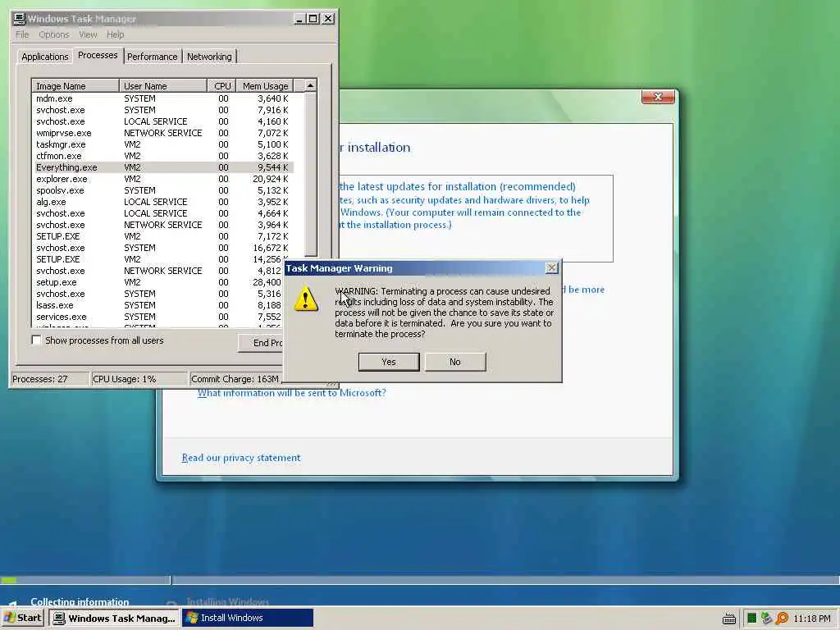This screenshot has width=840, height=630.
Task: Select the Everything.exe process
Action: [162, 167]
